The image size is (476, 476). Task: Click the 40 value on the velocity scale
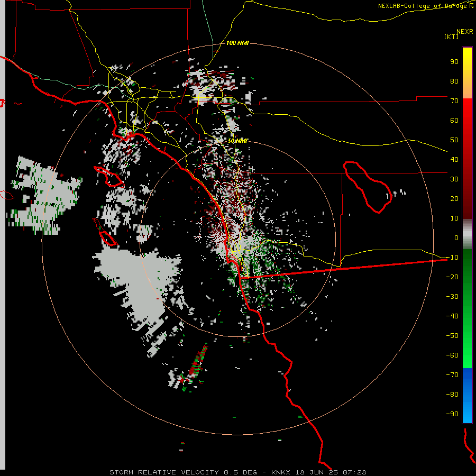pos(454,159)
